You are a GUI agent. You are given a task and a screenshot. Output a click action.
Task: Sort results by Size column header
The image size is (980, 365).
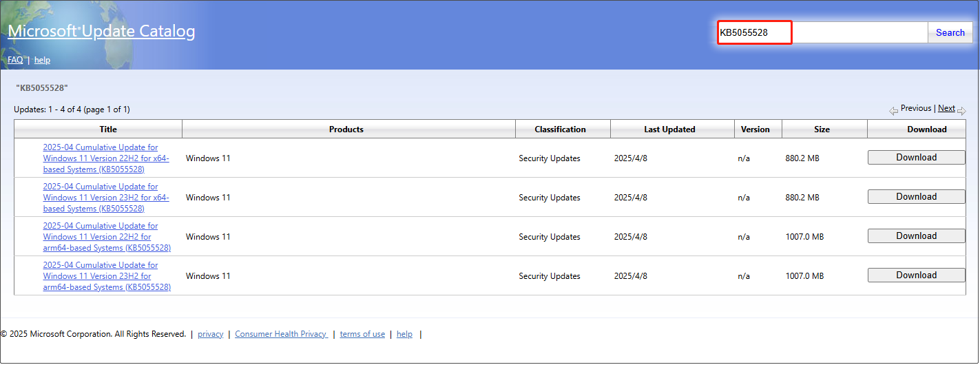[x=822, y=129]
